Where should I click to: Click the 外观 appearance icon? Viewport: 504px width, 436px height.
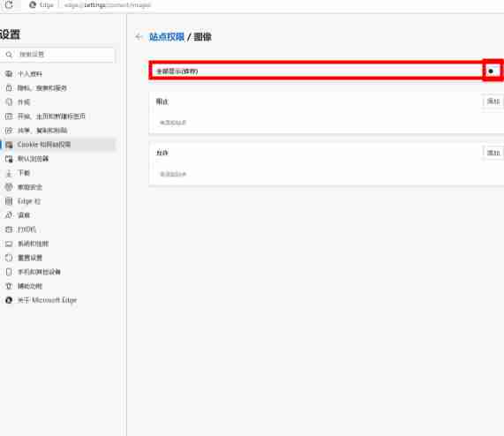9,102
